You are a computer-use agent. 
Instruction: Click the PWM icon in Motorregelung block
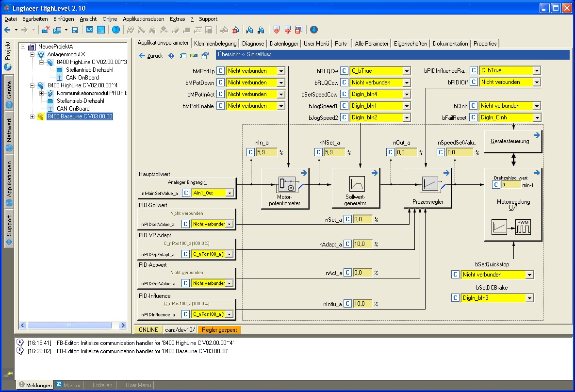(x=524, y=227)
